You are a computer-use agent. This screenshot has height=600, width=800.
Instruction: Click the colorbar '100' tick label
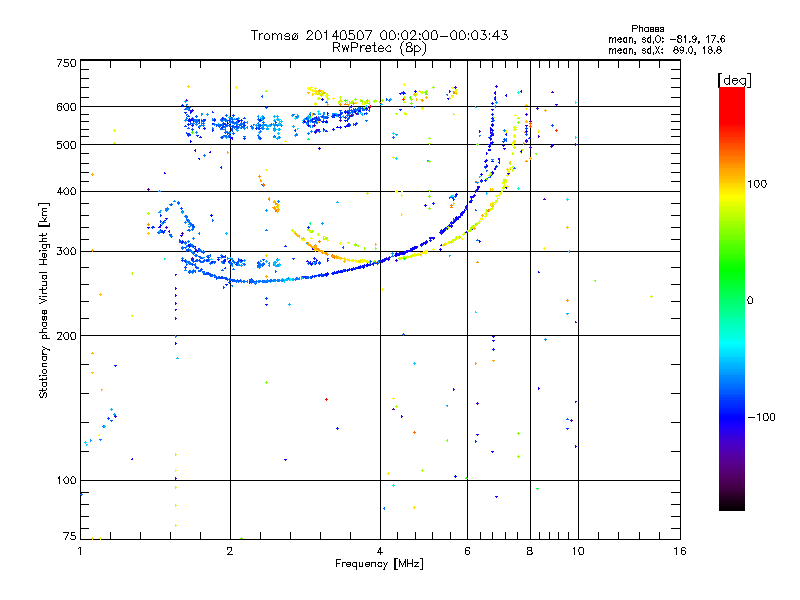(757, 184)
